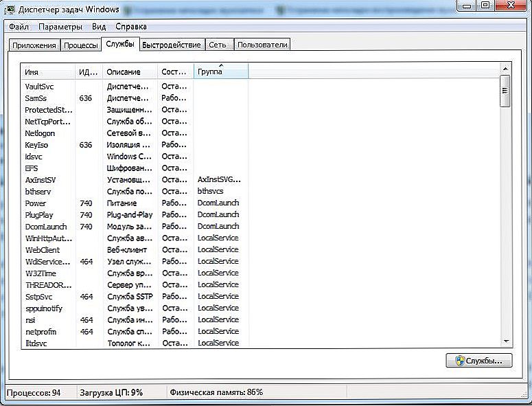Screen dimensions: 532x406
Task: Sort by the Имя column header
Action: tap(48, 71)
